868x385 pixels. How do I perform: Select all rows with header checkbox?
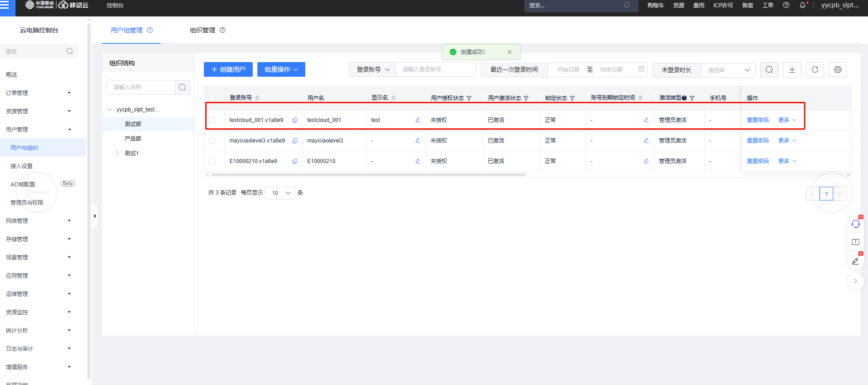tap(212, 98)
